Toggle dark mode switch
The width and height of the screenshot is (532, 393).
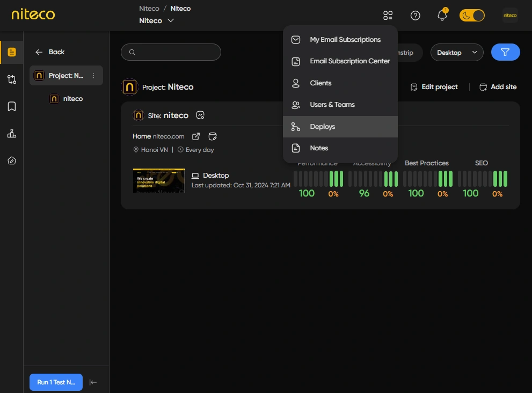(472, 15)
